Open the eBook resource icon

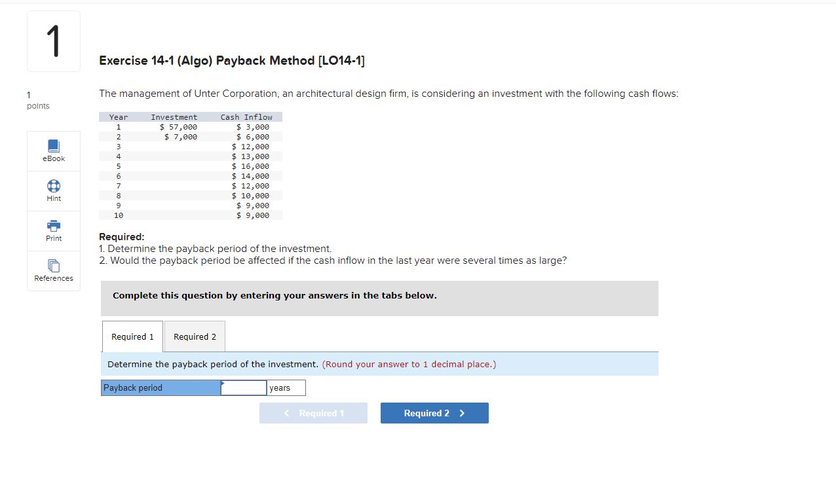(54, 145)
